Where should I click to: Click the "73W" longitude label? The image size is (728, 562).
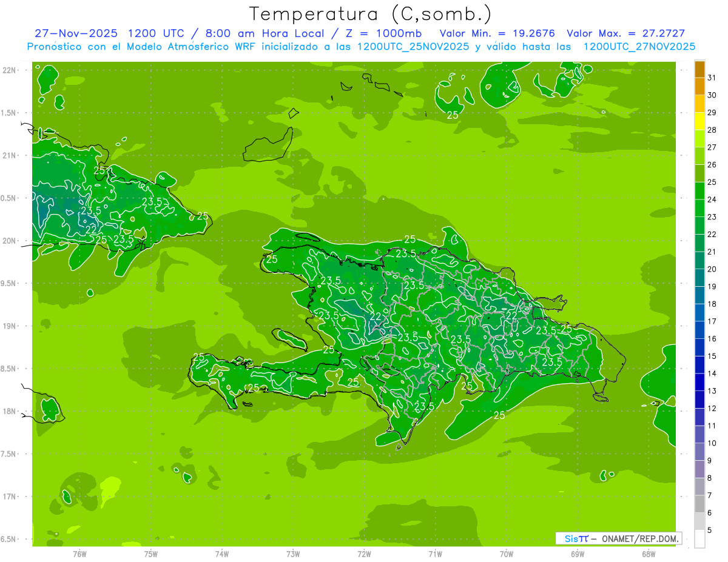click(x=293, y=554)
